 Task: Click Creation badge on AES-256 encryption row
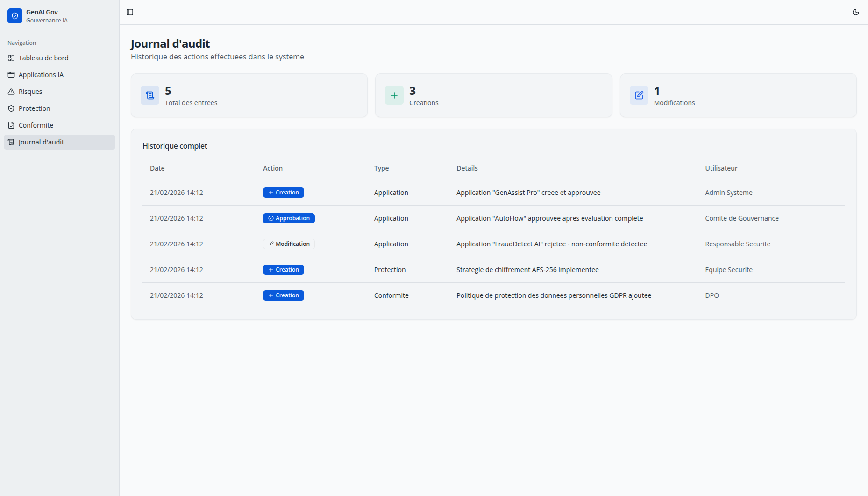(x=283, y=270)
